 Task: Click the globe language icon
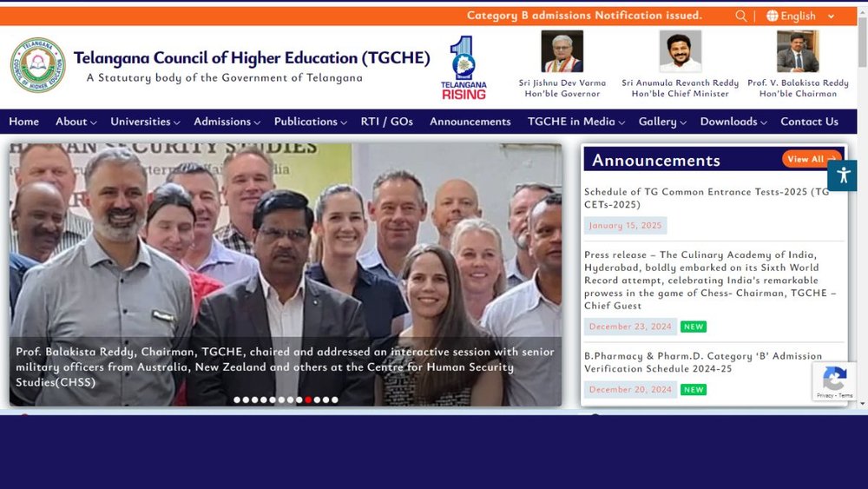coord(773,16)
